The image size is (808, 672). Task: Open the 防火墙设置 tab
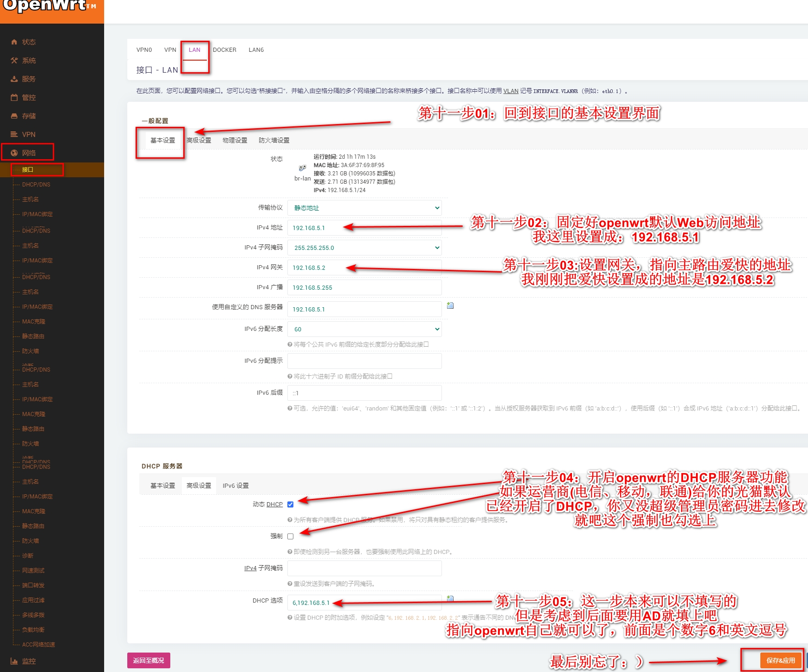tap(274, 140)
